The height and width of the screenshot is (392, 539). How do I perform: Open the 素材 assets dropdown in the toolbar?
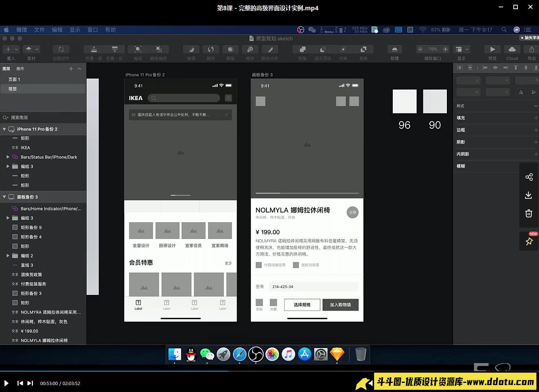click(x=31, y=49)
